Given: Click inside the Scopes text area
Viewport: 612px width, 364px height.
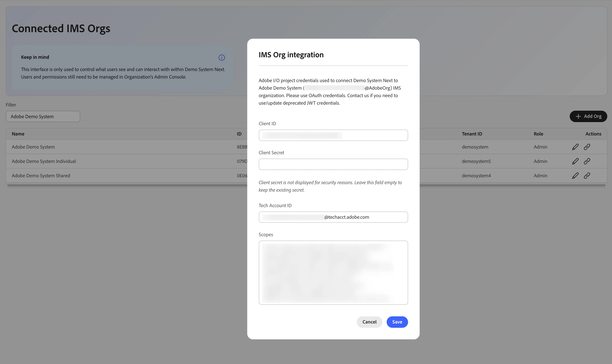Looking at the screenshot, I should pyautogui.click(x=333, y=272).
